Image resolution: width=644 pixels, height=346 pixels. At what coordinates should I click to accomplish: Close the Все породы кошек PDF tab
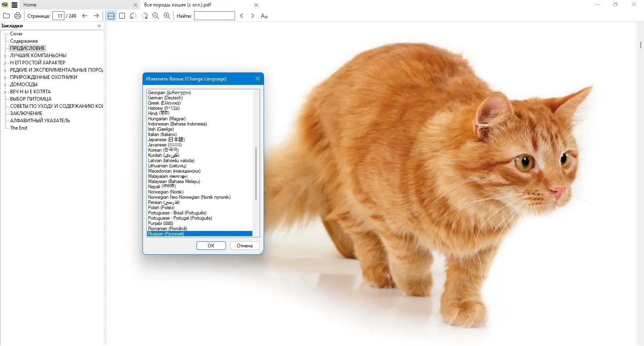(x=256, y=5)
